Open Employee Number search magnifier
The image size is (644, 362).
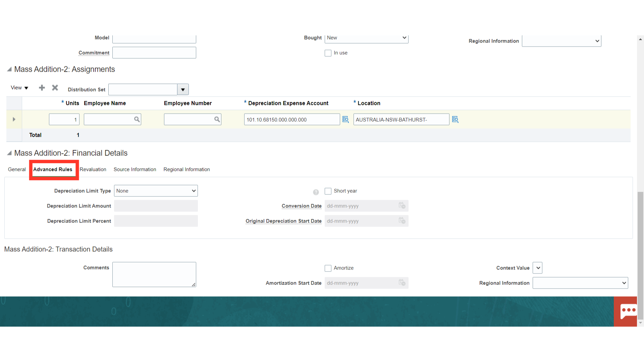pyautogui.click(x=217, y=119)
